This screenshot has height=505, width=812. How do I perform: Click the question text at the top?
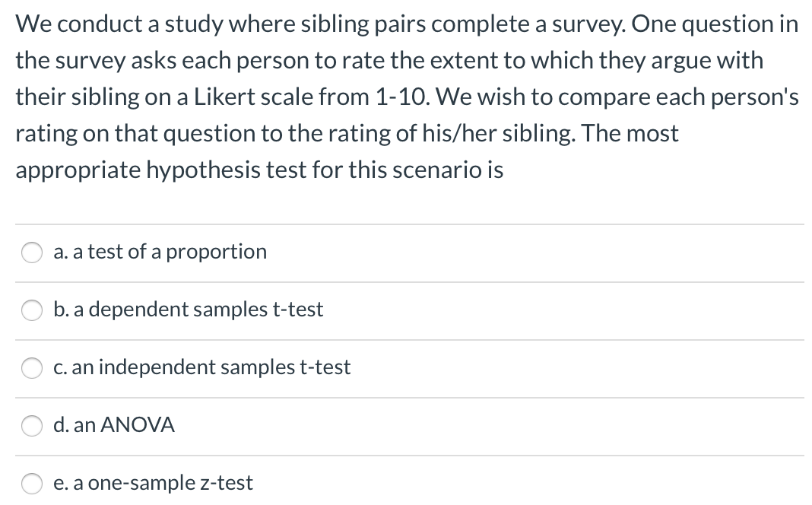pos(406,97)
